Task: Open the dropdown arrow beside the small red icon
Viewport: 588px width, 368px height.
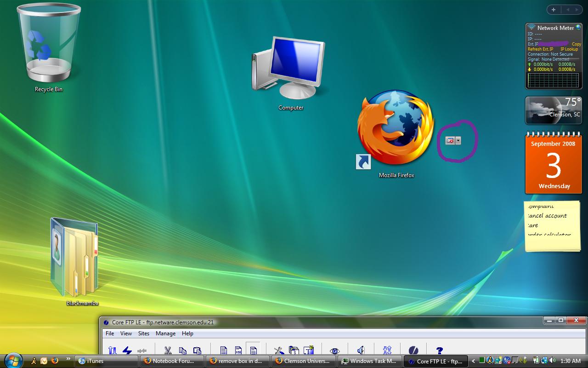Action: point(458,141)
